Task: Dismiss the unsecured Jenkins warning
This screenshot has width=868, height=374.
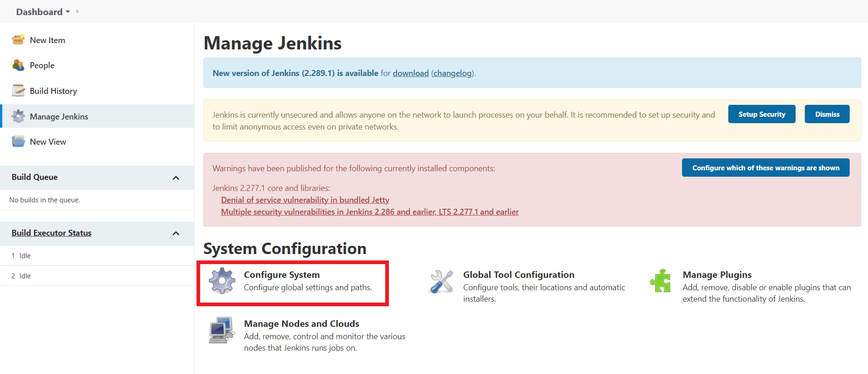Action: (827, 114)
